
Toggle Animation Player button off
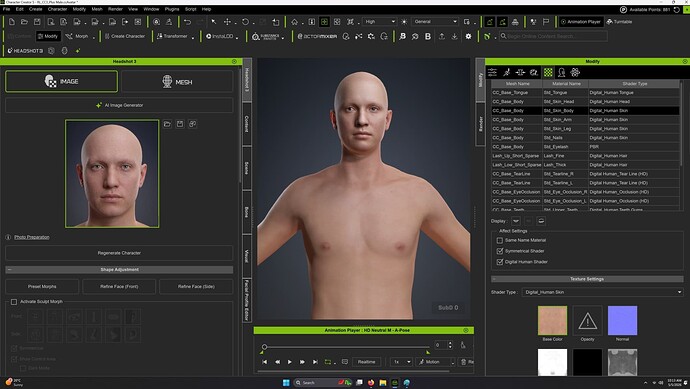[581, 22]
